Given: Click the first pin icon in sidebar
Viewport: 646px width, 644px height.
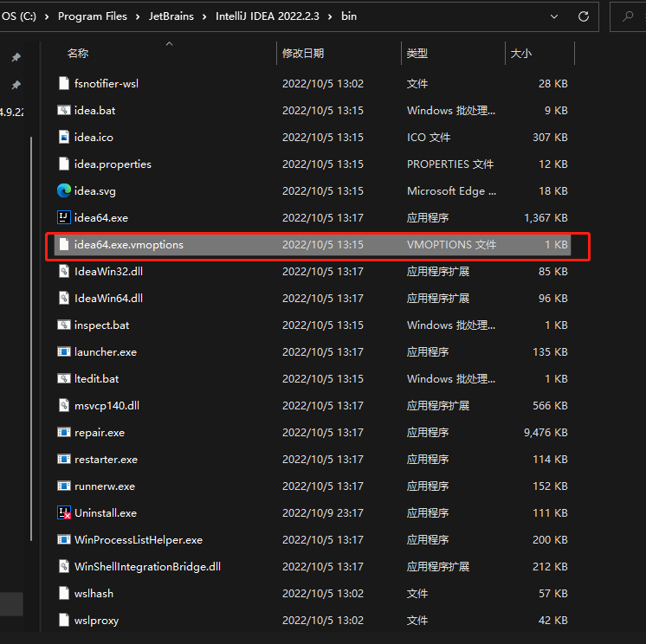Looking at the screenshot, I should click(16, 57).
